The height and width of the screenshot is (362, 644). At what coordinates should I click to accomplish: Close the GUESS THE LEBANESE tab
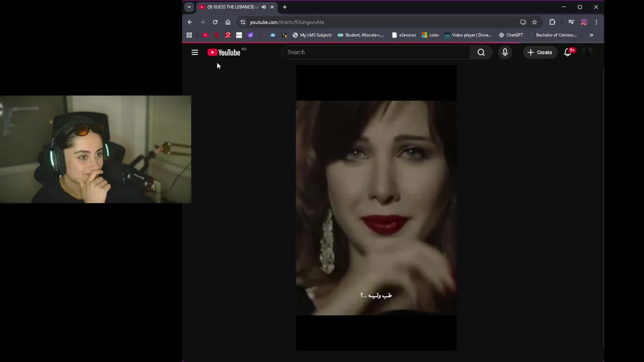click(x=272, y=7)
